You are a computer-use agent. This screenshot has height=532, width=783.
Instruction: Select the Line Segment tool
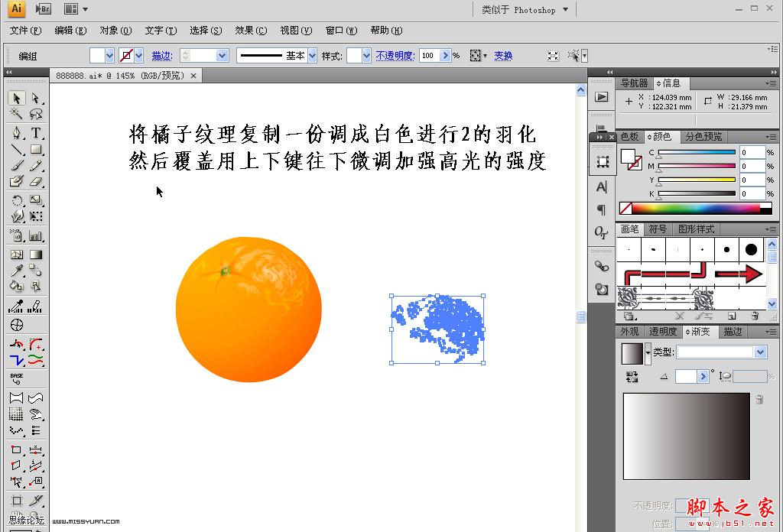point(17,149)
